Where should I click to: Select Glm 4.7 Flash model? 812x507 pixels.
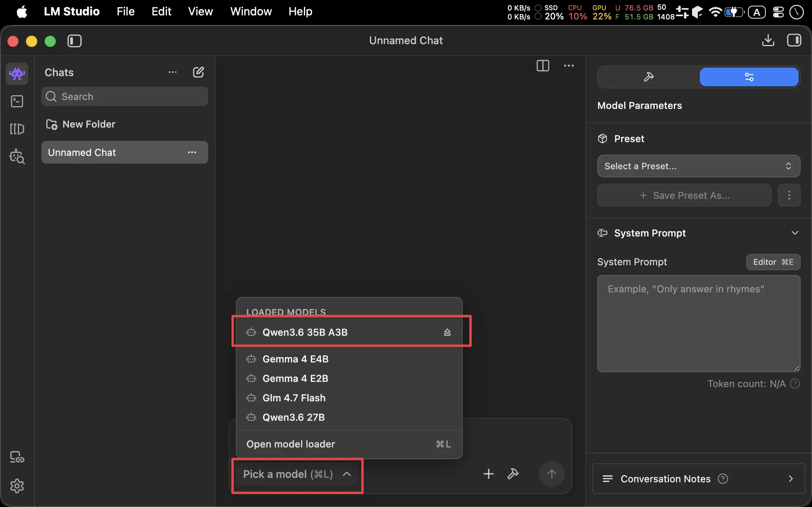tap(349, 398)
